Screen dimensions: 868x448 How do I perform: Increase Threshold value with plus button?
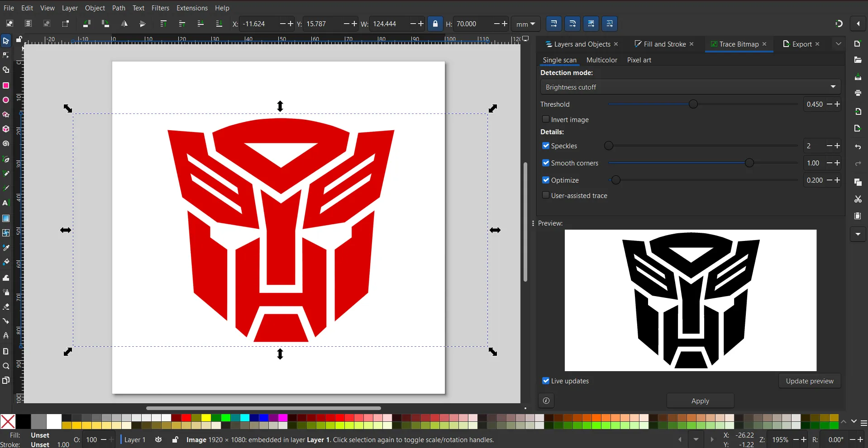coord(837,104)
